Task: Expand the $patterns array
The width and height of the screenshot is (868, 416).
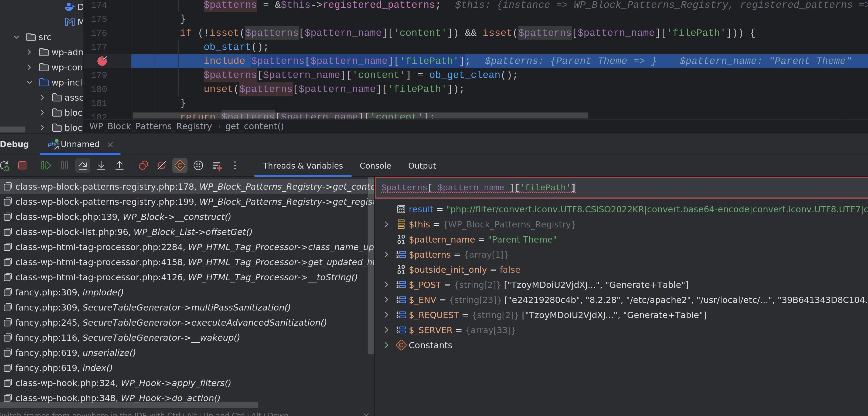Action: coord(386,255)
